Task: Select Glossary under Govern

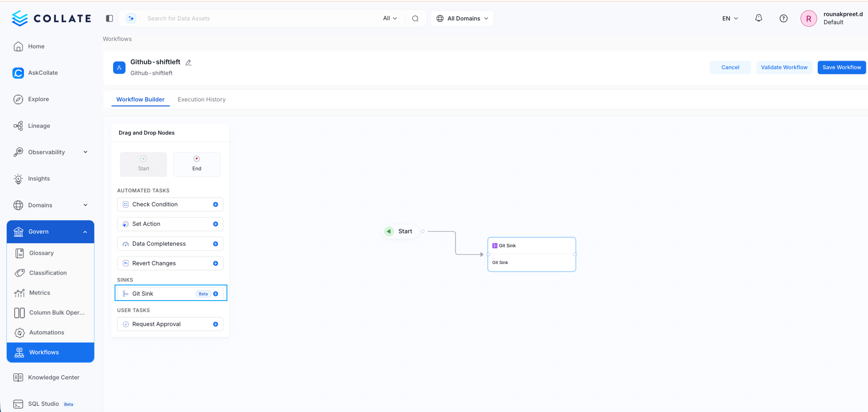Action: point(41,253)
